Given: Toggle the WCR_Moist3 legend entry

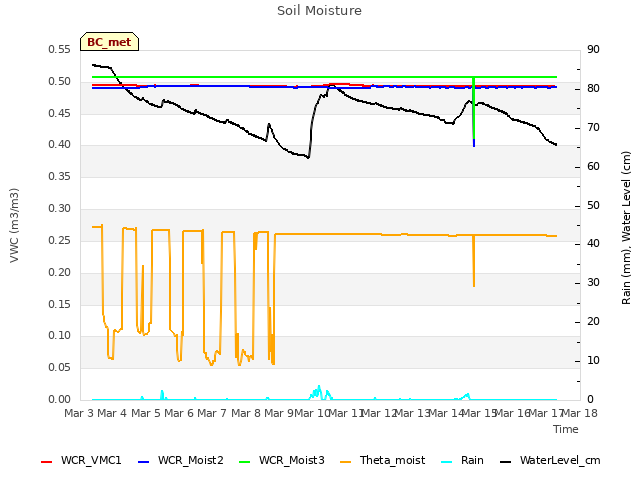Looking at the screenshot, I should [x=282, y=460].
